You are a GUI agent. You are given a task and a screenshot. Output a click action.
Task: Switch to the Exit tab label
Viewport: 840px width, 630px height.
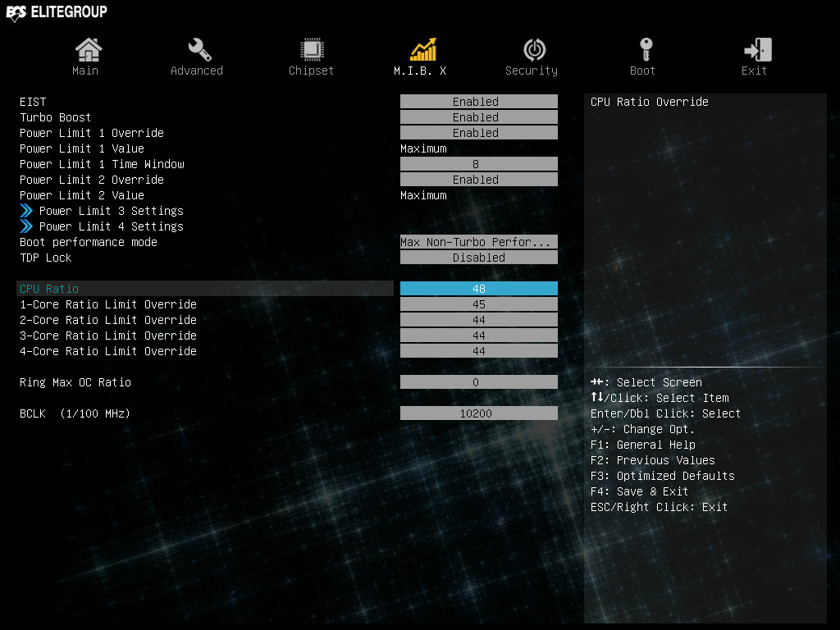pos(754,71)
